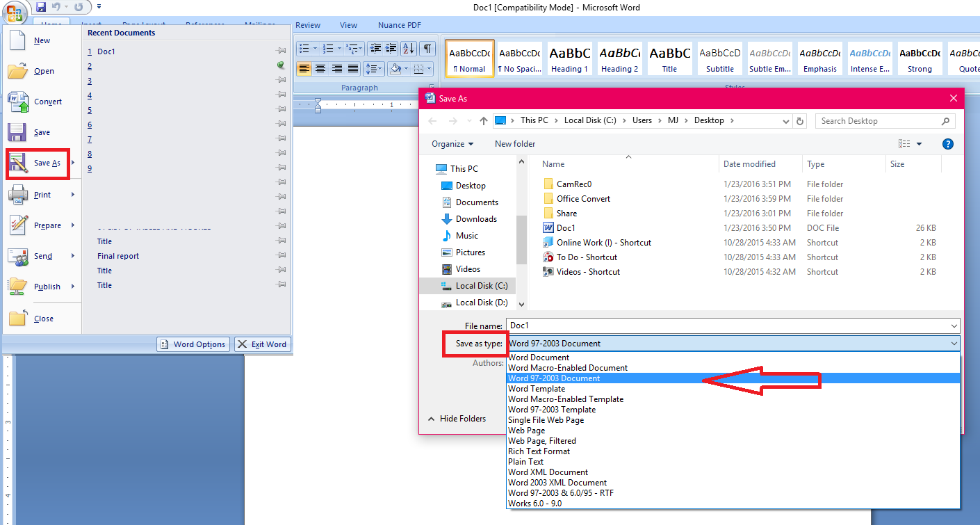Click the Search Desktop field

click(x=885, y=120)
